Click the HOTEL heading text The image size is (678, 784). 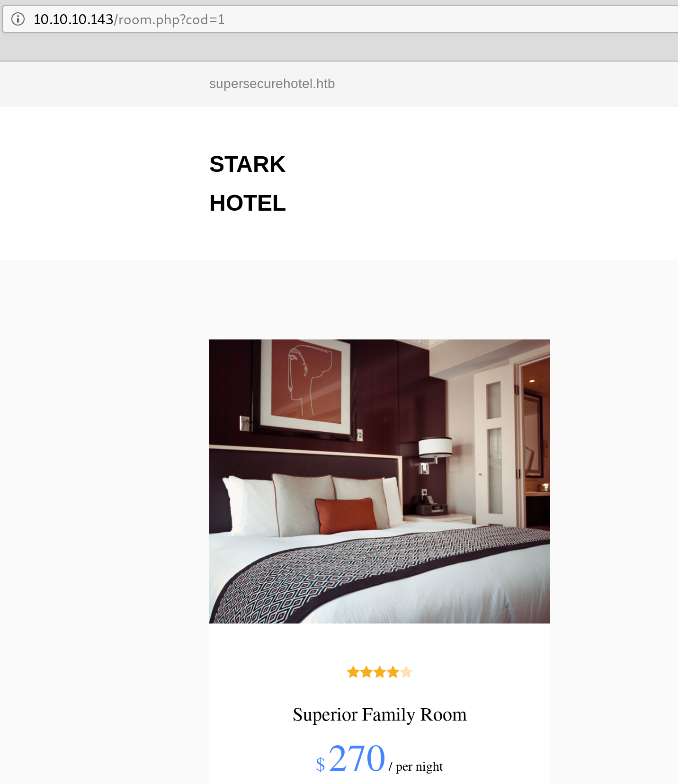pyautogui.click(x=248, y=203)
